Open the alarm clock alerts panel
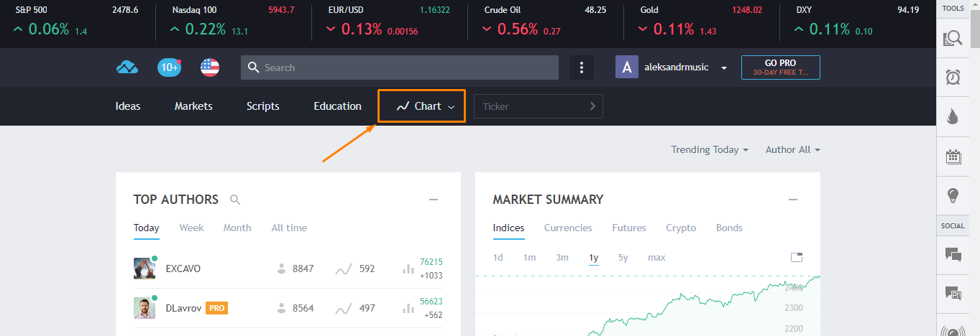Screen dimensions: 980x336 click(953, 78)
